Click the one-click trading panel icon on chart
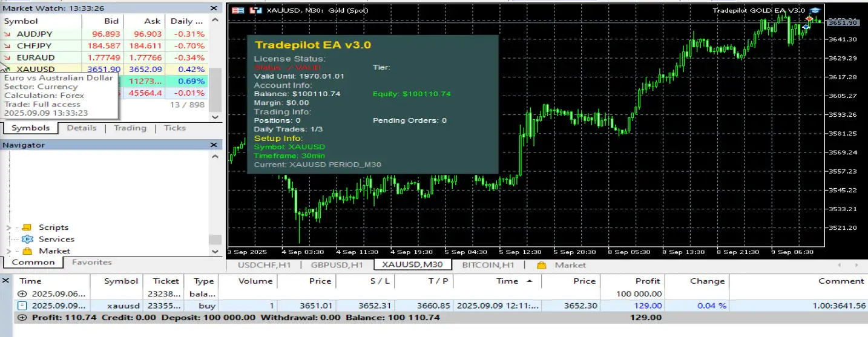 pyautogui.click(x=238, y=10)
